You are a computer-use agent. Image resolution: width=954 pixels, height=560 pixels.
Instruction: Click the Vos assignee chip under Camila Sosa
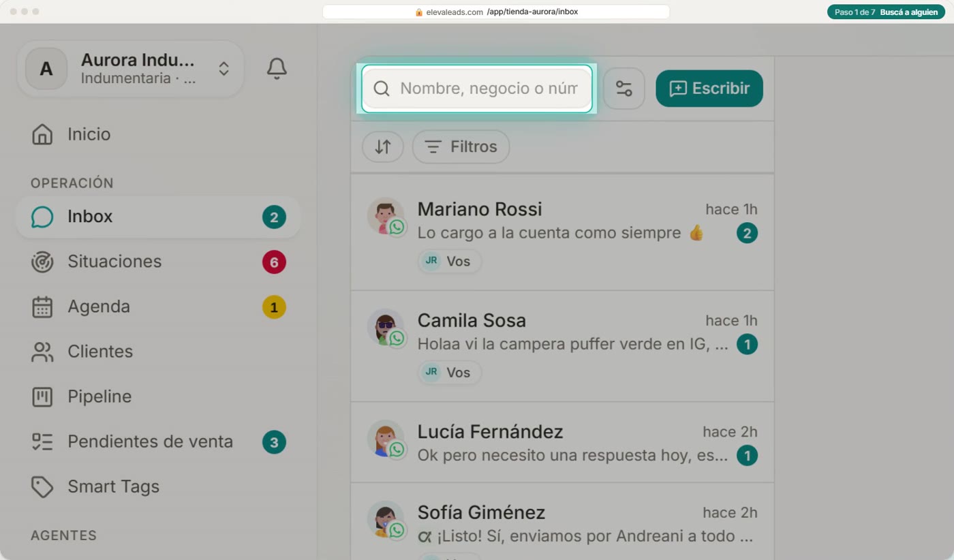pos(450,373)
